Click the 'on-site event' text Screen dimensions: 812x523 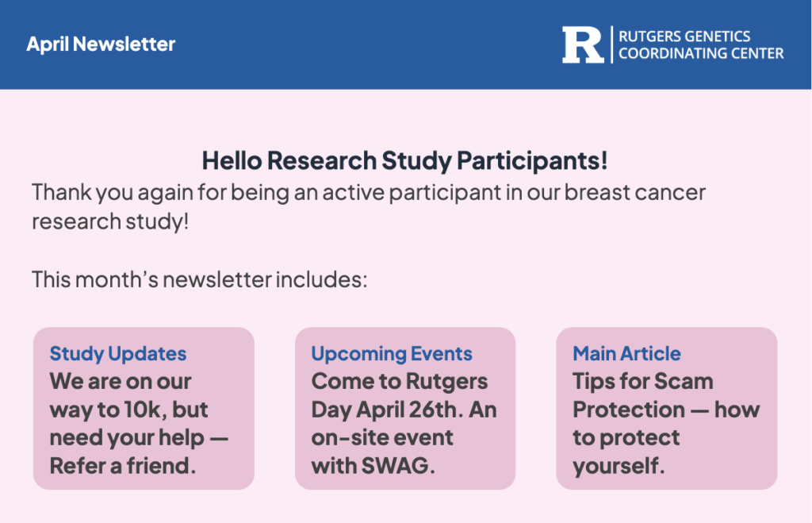pos(382,437)
